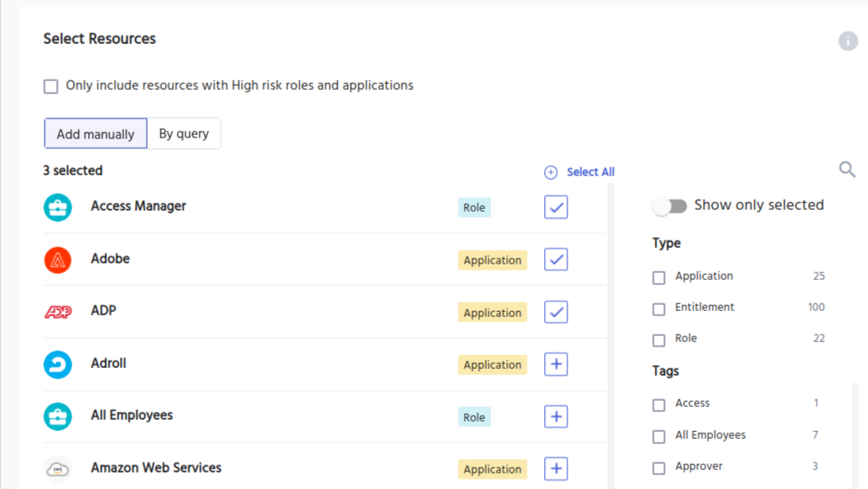This screenshot has height=489, width=868.
Task: Click the Adroll application logo icon
Action: [x=58, y=365]
